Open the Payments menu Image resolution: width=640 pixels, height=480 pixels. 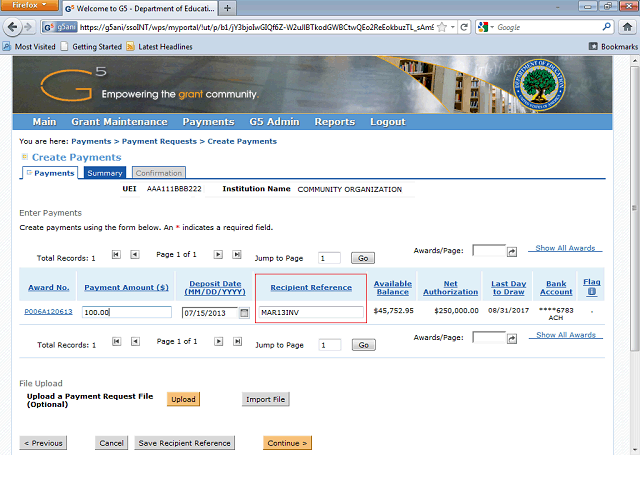pos(208,122)
